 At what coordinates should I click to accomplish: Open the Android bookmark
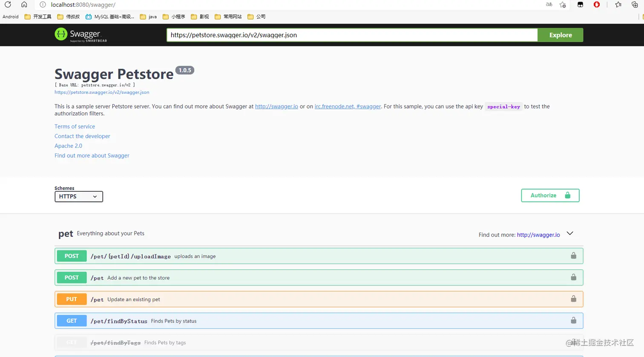click(x=11, y=17)
